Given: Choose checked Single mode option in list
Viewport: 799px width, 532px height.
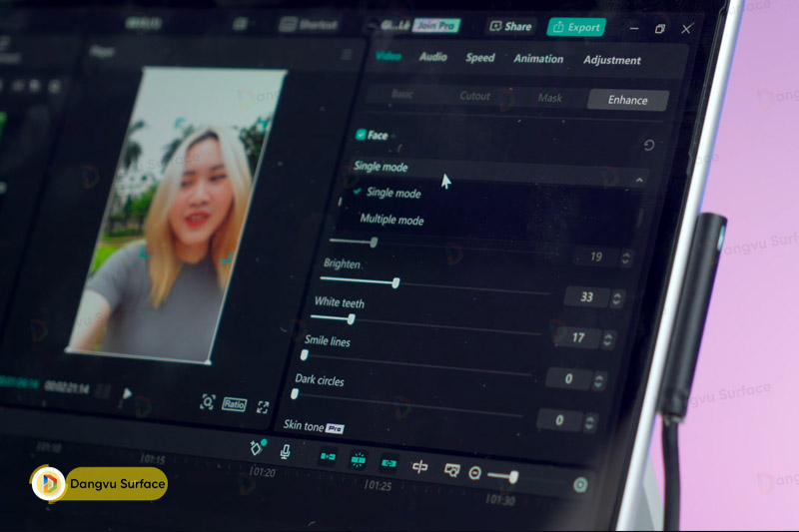Looking at the screenshot, I should [393, 193].
